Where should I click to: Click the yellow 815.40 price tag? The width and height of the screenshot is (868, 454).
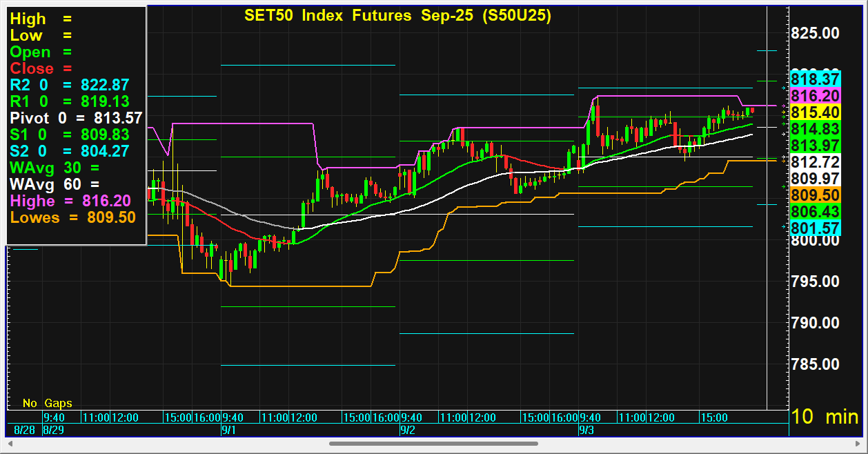(816, 112)
